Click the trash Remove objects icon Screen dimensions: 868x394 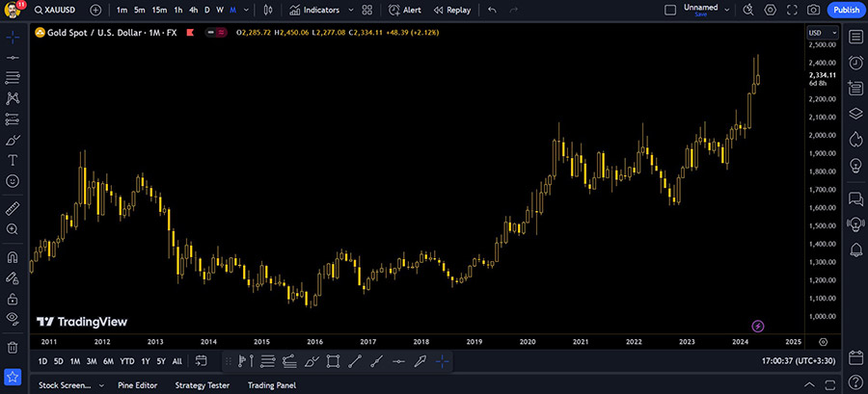pyautogui.click(x=13, y=347)
